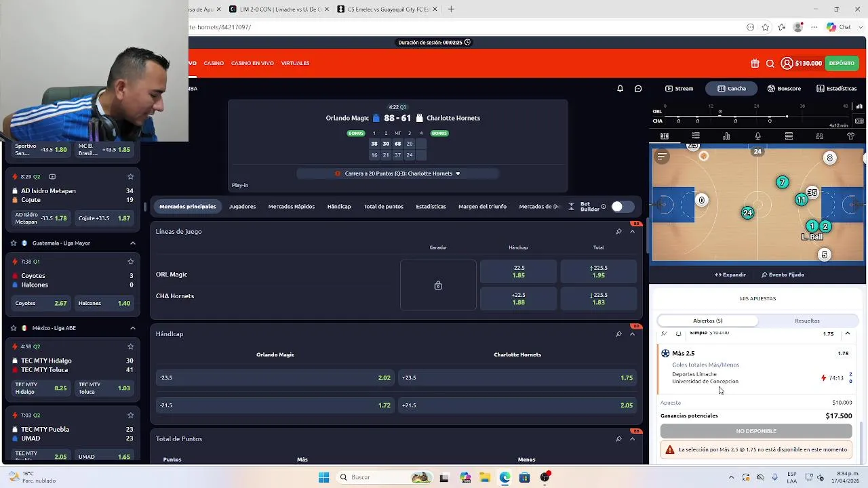This screenshot has height=488, width=868.
Task: Bet ORL Magic handicap -22.5 at 1.85
Action: pos(519,272)
